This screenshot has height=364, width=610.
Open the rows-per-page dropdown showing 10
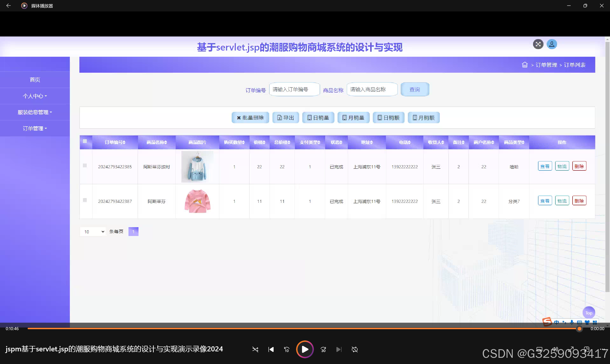pos(93,231)
